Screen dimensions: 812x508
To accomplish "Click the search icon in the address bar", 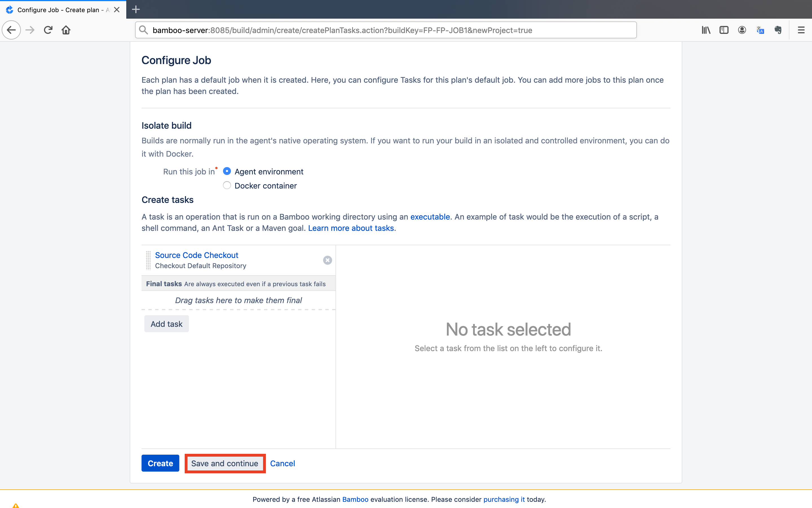I will coord(144,30).
